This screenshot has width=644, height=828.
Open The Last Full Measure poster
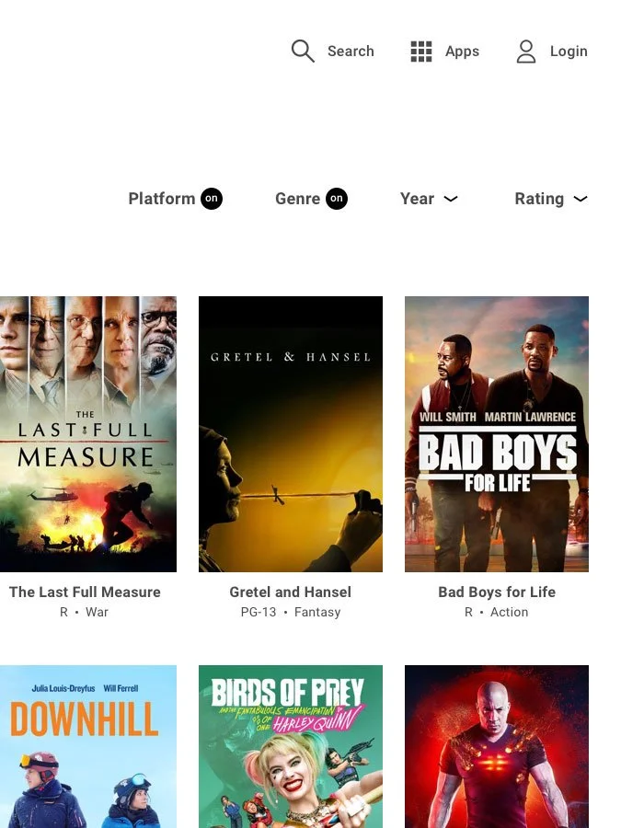(x=88, y=434)
